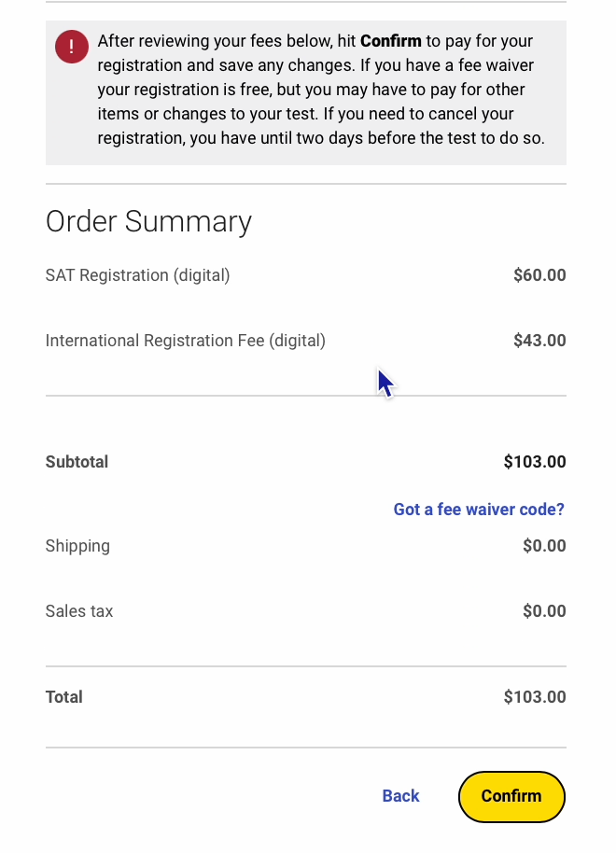Click the bold Total label

point(64,697)
